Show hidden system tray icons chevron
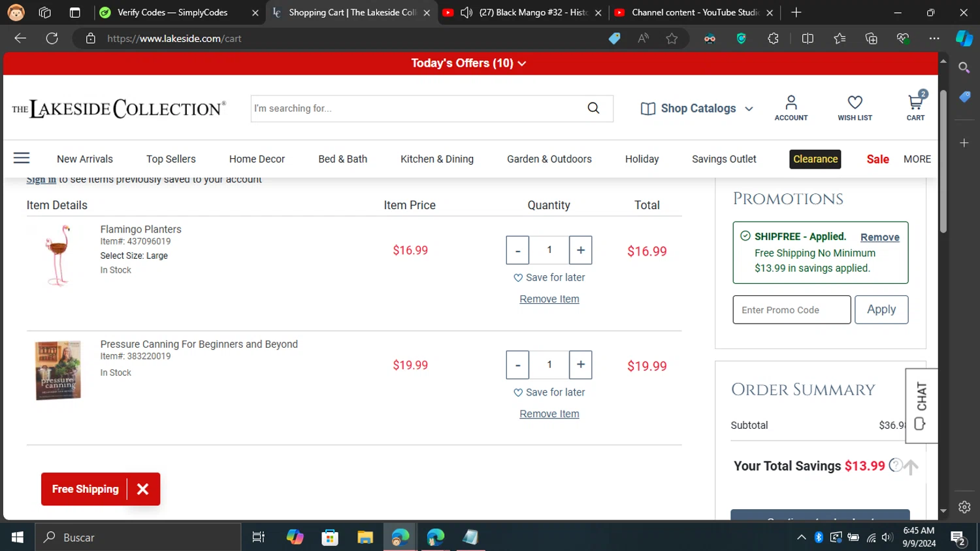980x551 pixels. 801,537
